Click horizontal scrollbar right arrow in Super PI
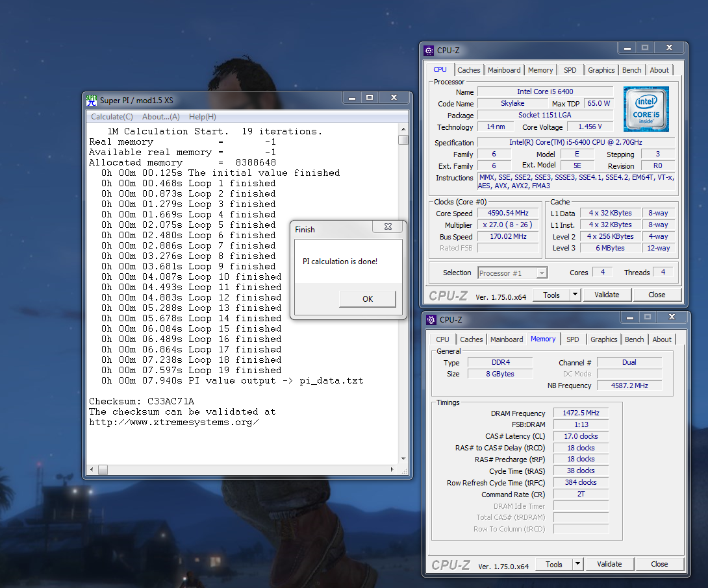This screenshot has width=708, height=588. 392,470
